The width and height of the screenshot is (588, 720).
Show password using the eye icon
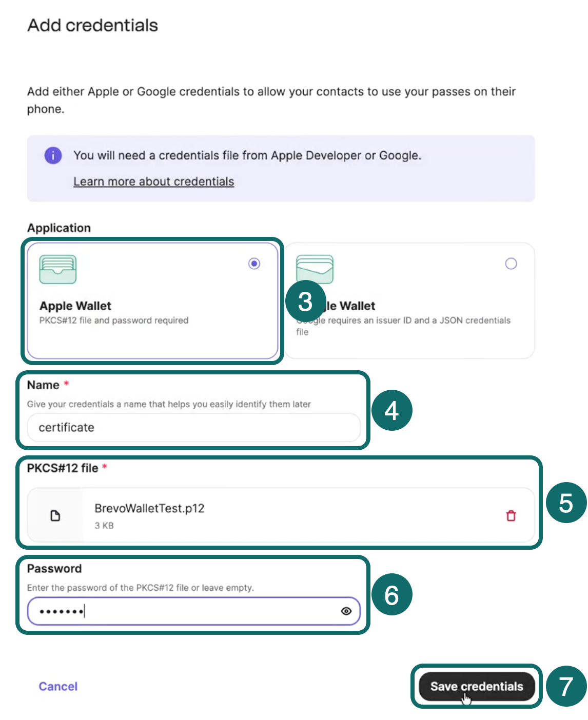click(x=346, y=611)
